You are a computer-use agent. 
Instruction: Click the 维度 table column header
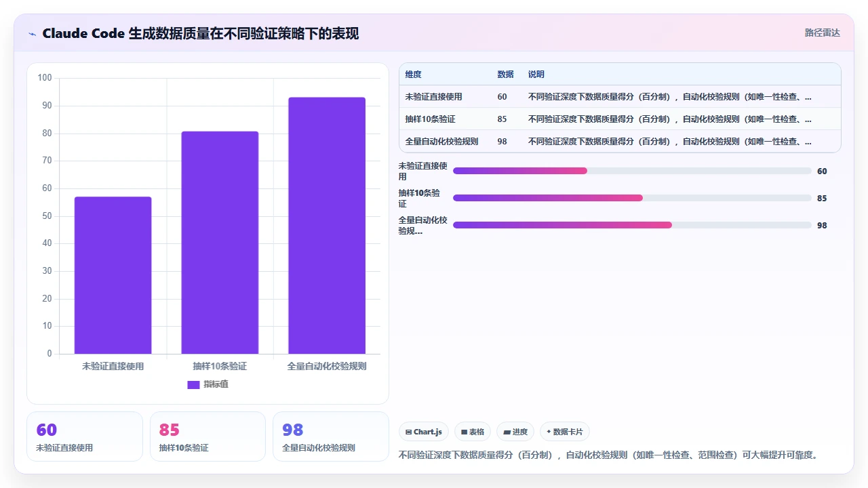(x=413, y=75)
